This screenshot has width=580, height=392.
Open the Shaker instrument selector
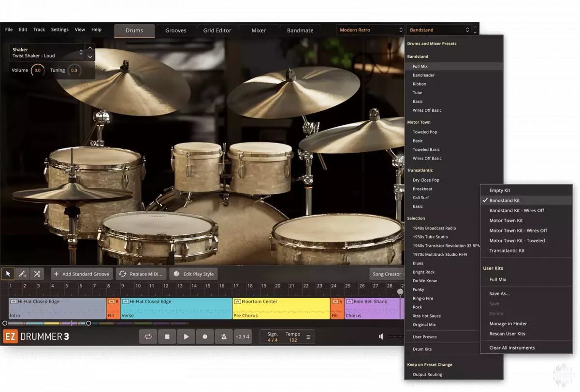[x=47, y=53]
